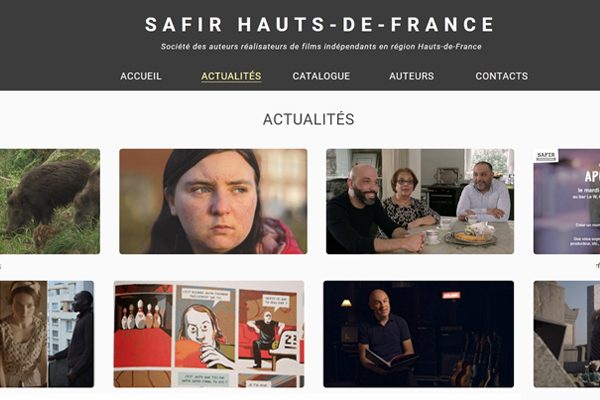This screenshot has height=400, width=600.
Task: Open the purple SAFIR event poster thumbnail
Action: 567,201
